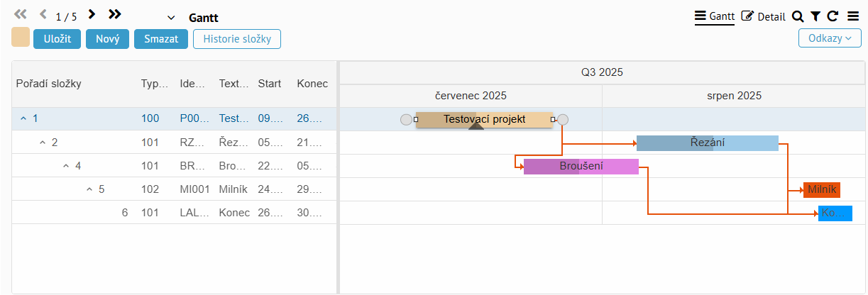
Task: Jump to the last record
Action: click(115, 15)
